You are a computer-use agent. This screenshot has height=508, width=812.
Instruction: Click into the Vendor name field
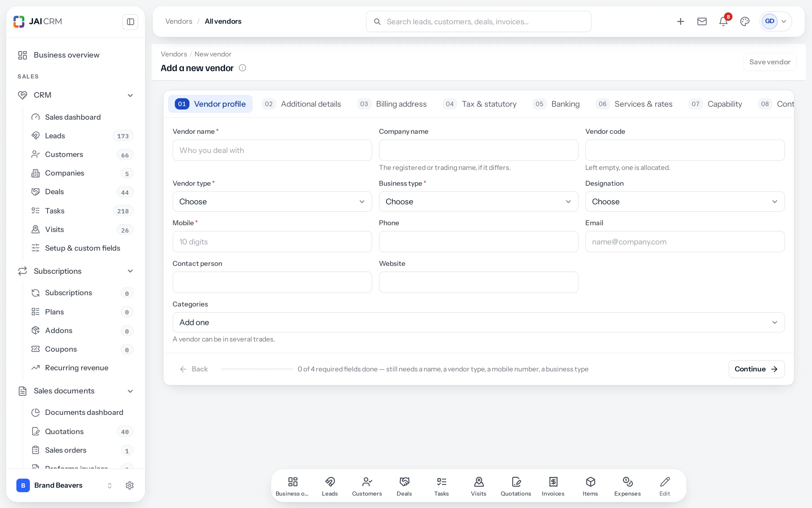point(272,150)
